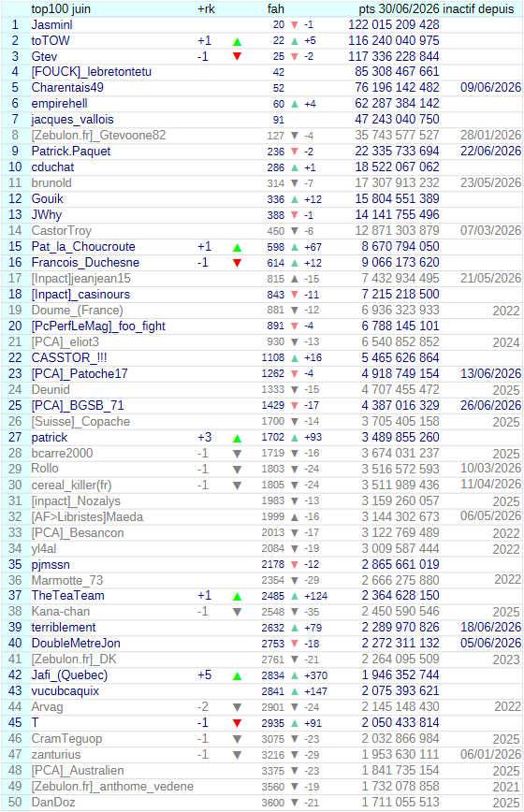This screenshot has height=812, width=524.
Task: Select Charentais49 player name
Action: coord(67,88)
